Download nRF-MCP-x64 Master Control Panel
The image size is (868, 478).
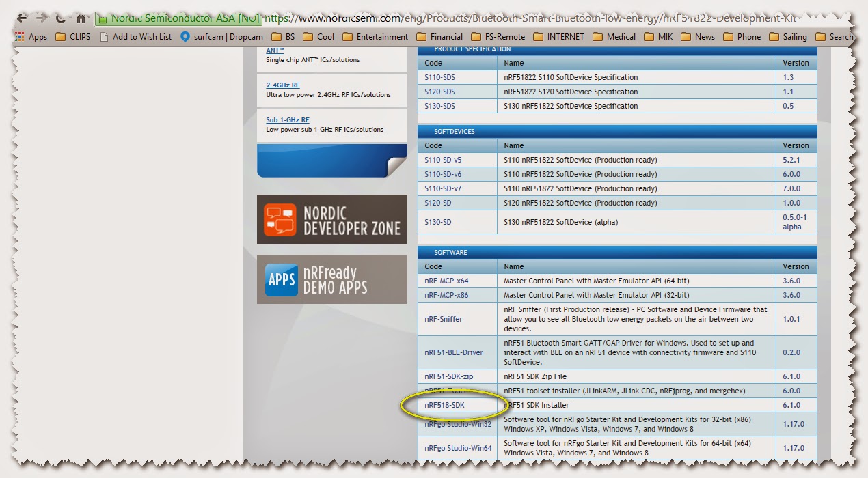(446, 281)
